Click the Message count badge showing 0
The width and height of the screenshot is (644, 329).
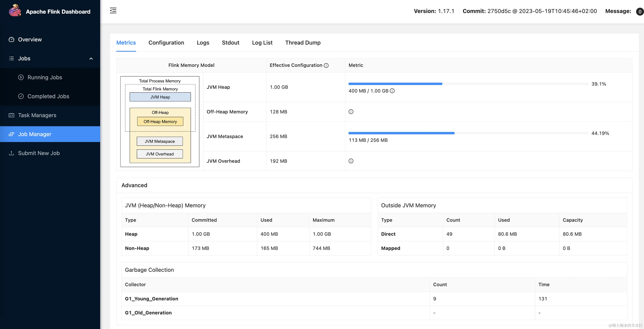pyautogui.click(x=640, y=12)
